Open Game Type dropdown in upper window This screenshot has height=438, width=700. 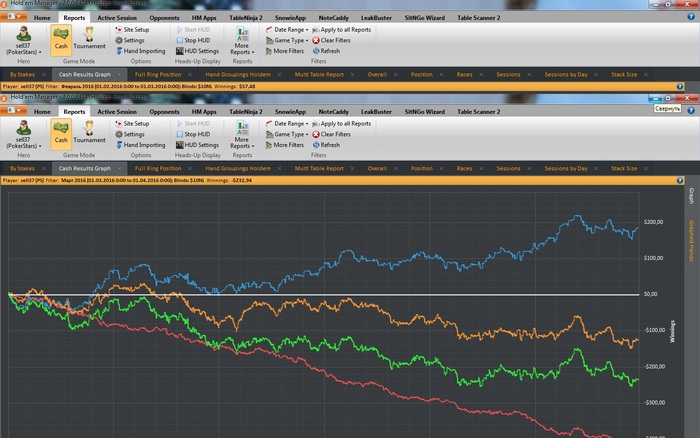coord(287,41)
